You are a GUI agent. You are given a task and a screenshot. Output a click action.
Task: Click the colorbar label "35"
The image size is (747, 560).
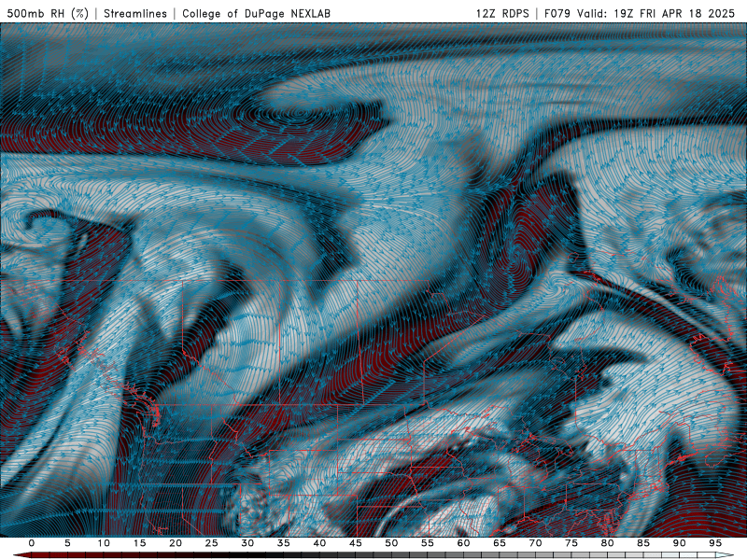(284, 543)
